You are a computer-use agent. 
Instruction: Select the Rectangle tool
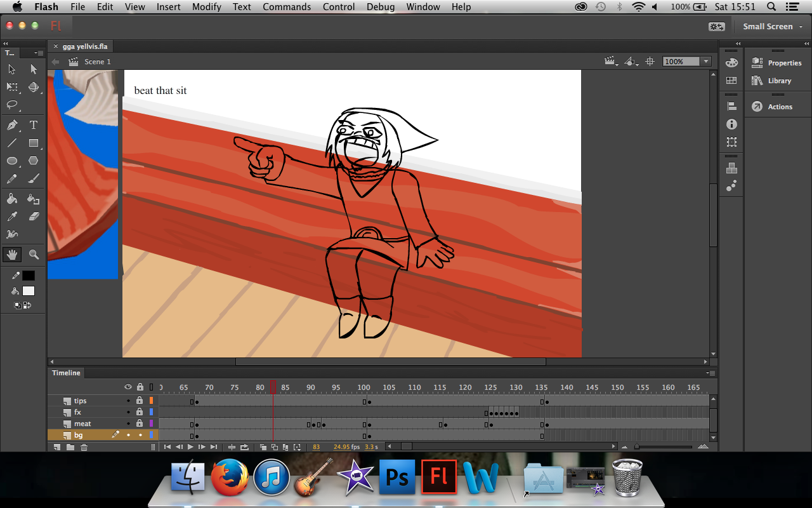pyautogui.click(x=34, y=143)
